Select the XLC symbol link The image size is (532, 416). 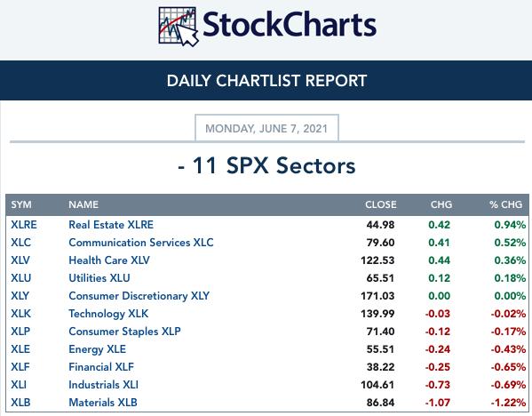point(20,243)
